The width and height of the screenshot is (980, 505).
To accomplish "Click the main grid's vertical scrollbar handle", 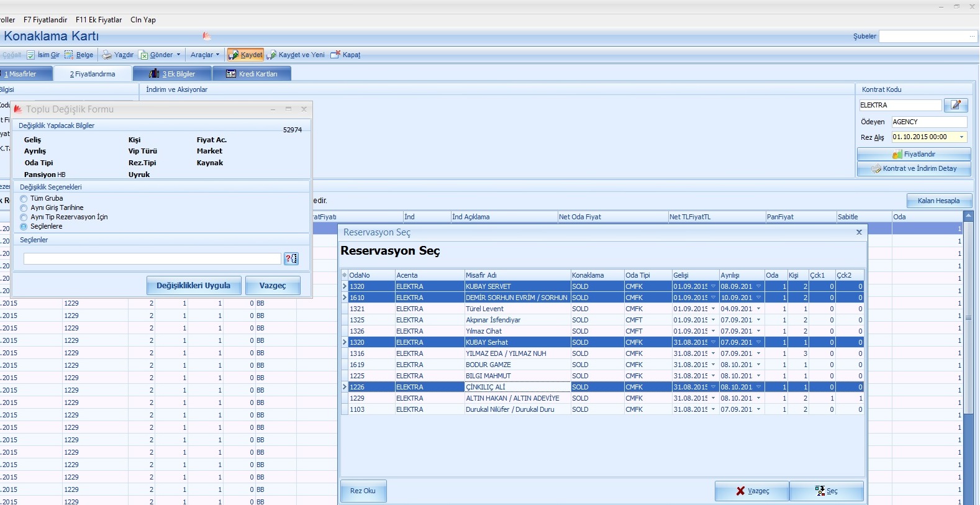I will pyautogui.click(x=968, y=318).
